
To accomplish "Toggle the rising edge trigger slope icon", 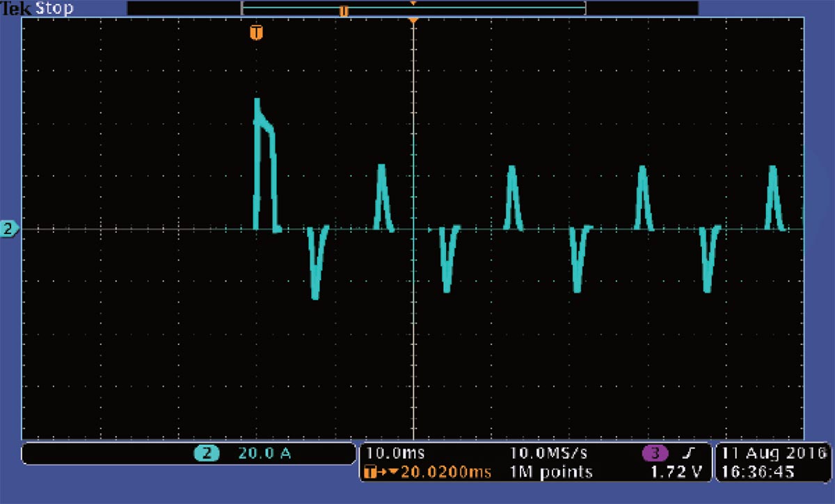I will pos(690,454).
